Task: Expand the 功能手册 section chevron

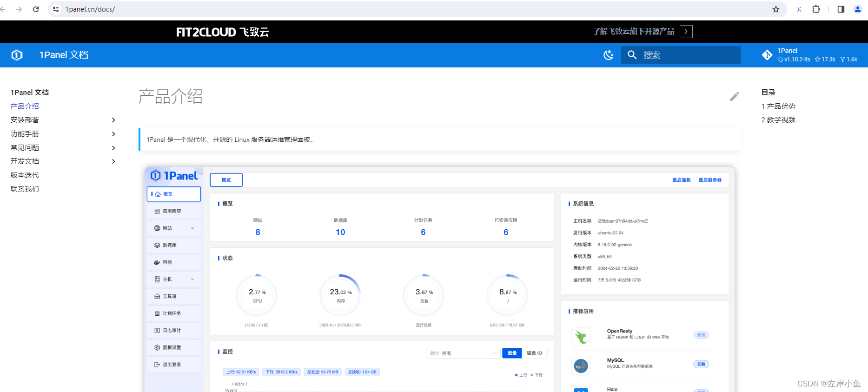Action: click(113, 134)
